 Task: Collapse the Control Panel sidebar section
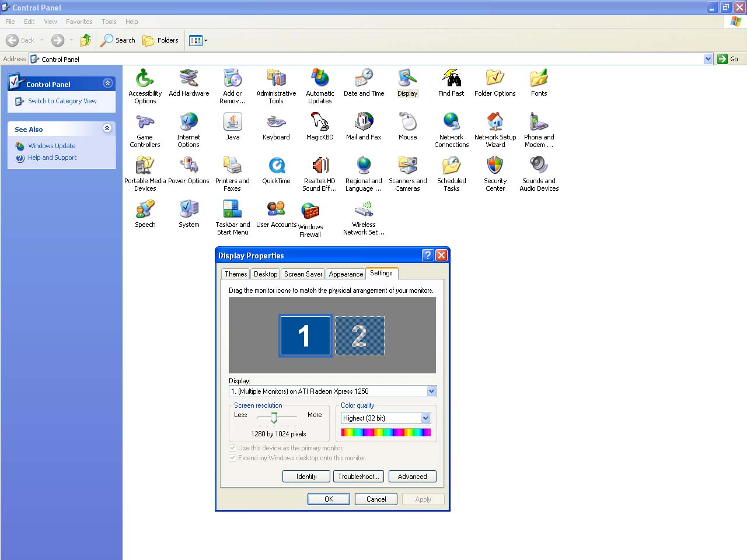(107, 83)
